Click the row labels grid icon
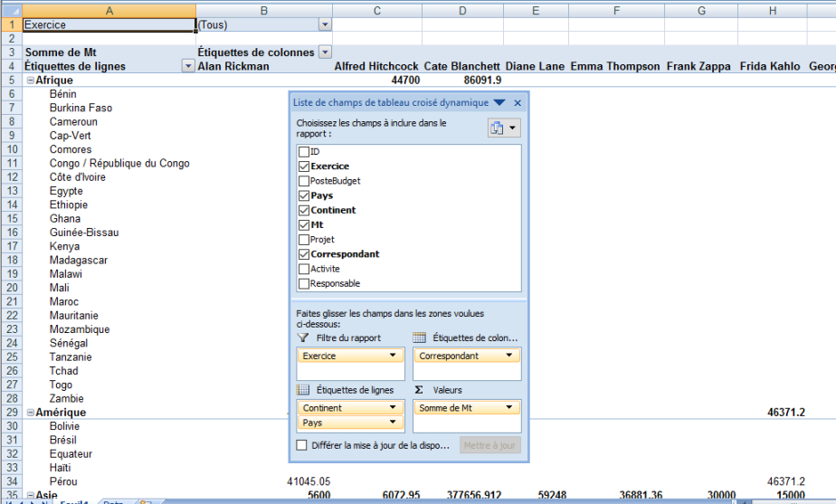836x504 pixels. coord(303,390)
